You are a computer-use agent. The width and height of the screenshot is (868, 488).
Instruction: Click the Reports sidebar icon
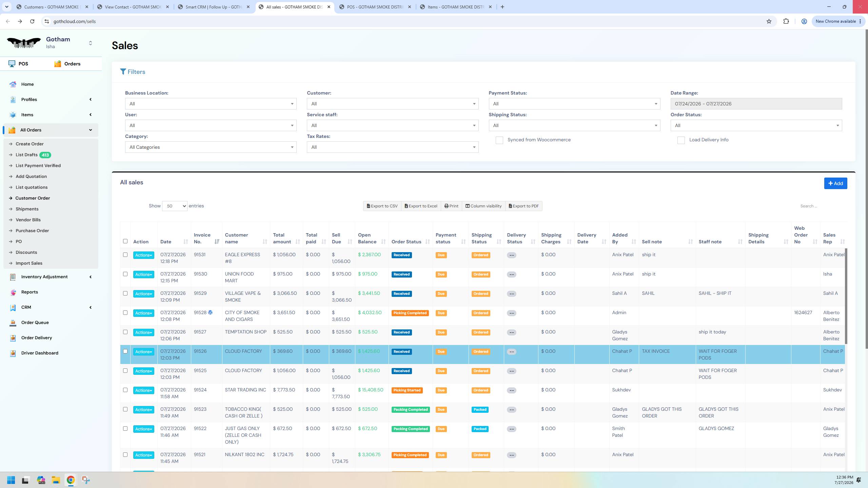click(x=13, y=292)
